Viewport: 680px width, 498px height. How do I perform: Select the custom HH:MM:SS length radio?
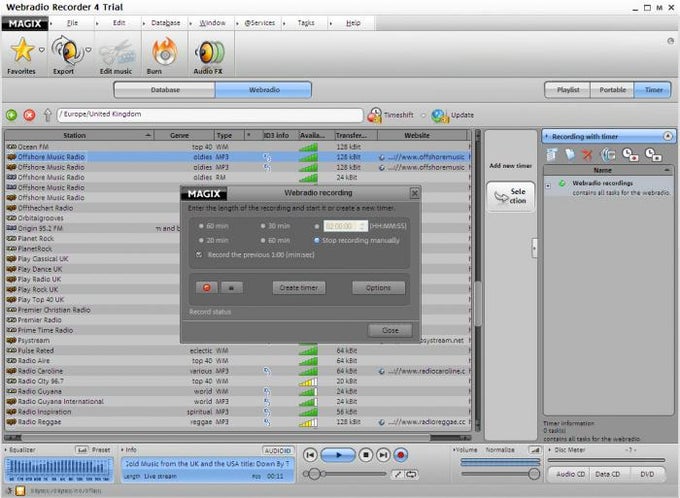pyautogui.click(x=317, y=226)
